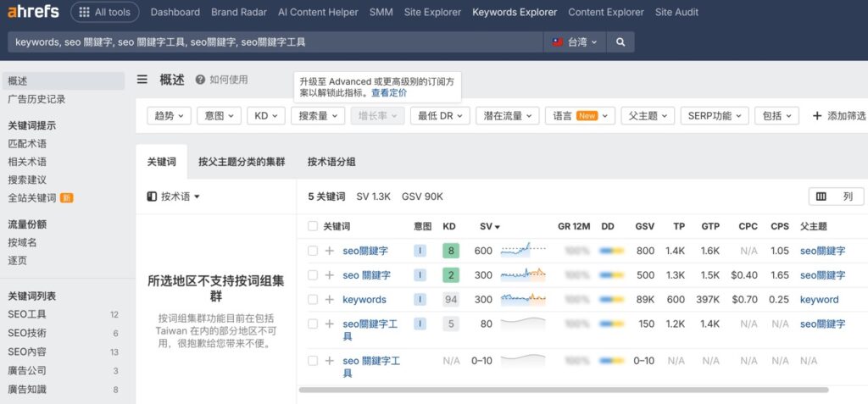
Task: Open the 父主题 filter dropdown
Action: pos(648,116)
